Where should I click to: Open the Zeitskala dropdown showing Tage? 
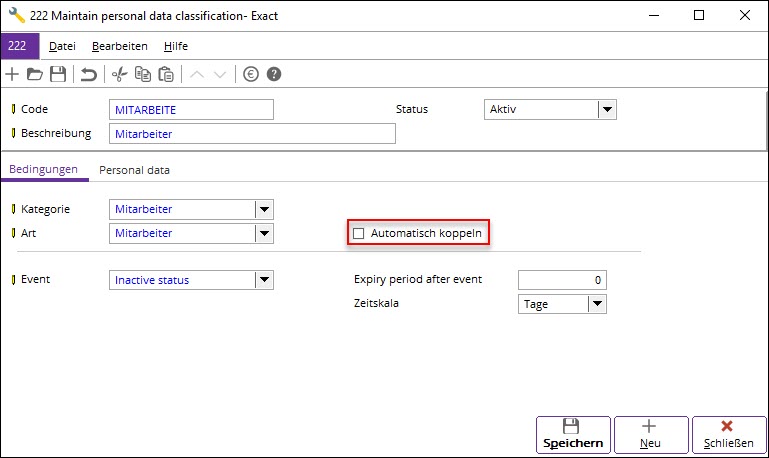(x=597, y=304)
